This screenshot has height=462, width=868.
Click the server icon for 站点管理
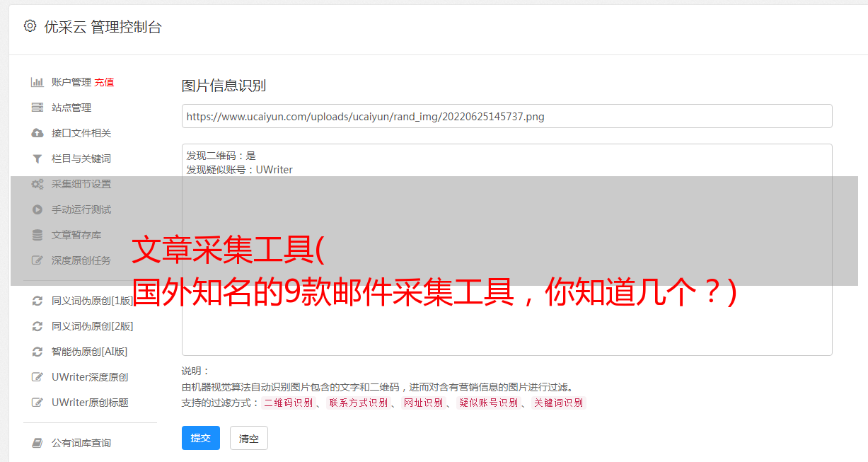tap(37, 108)
